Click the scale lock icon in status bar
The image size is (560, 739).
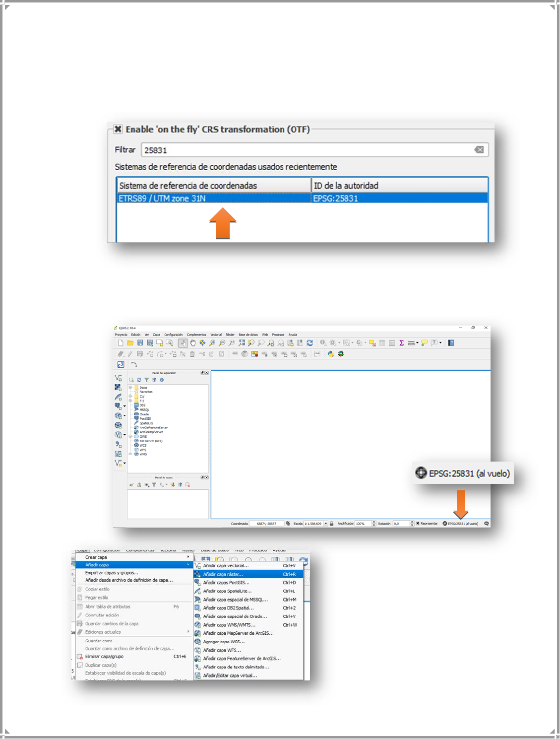click(332, 524)
